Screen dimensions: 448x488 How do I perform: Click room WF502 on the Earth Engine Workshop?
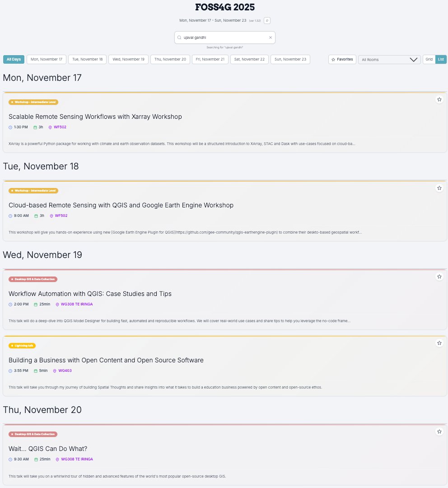[x=61, y=216]
